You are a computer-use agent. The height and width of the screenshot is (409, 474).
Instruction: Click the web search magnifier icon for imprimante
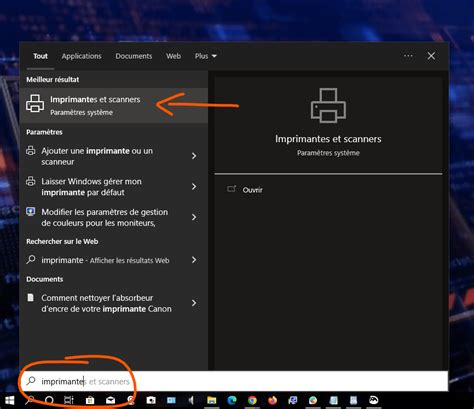pyautogui.click(x=31, y=259)
